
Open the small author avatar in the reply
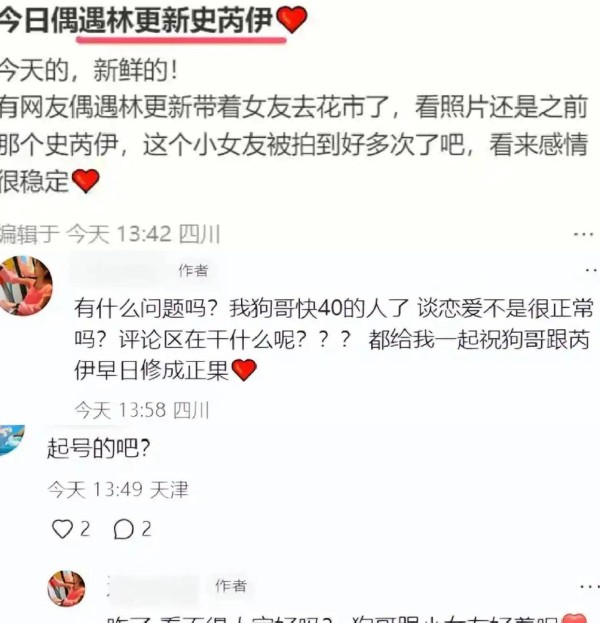[x=66, y=589]
